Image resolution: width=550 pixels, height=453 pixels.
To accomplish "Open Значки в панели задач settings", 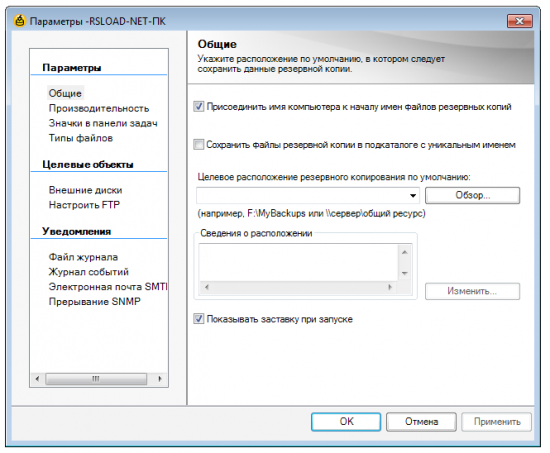I will tap(103, 123).
